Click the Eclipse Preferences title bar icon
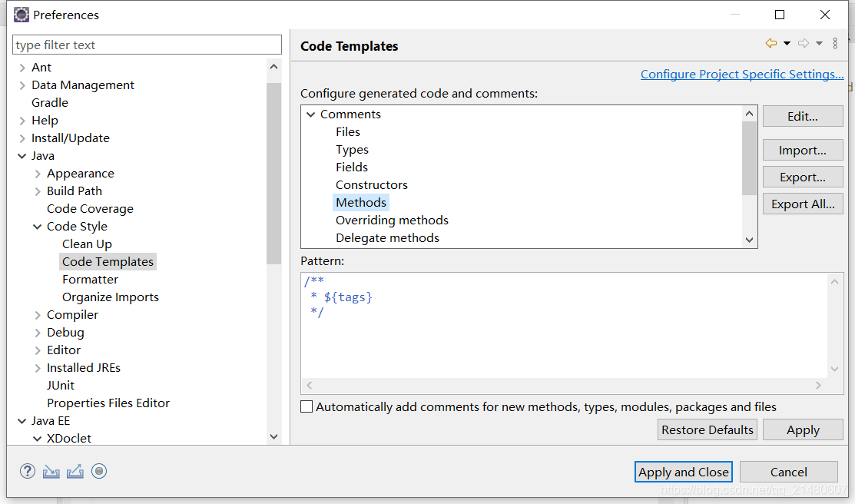855x504 pixels. pos(22,15)
